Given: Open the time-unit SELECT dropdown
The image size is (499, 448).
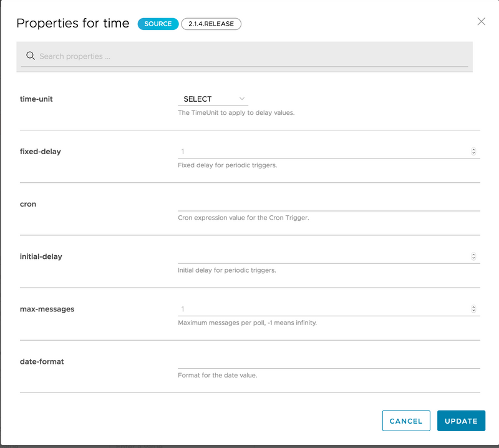Looking at the screenshot, I should tap(213, 99).
